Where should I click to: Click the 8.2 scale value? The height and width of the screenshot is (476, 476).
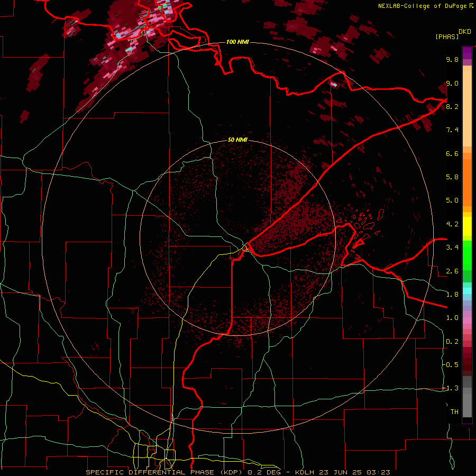452,106
